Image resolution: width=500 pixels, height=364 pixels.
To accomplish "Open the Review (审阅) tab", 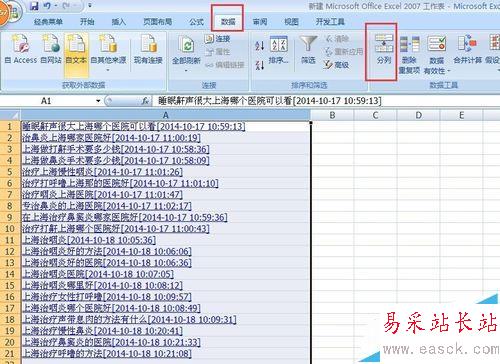I will [260, 22].
